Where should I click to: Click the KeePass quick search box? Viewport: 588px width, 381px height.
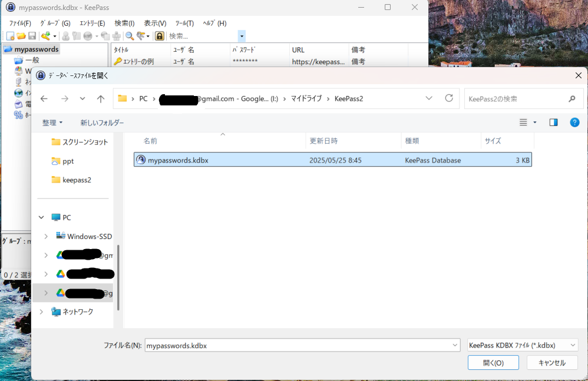[x=203, y=36]
